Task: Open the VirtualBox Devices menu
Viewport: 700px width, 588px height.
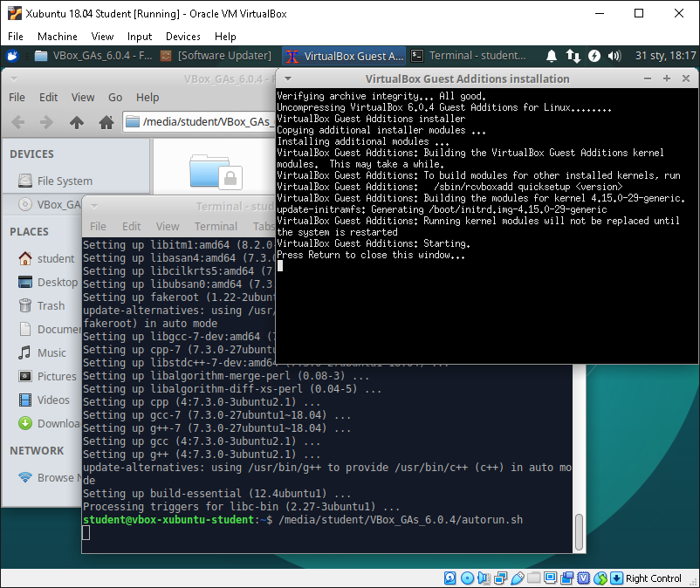Action: pyautogui.click(x=183, y=37)
